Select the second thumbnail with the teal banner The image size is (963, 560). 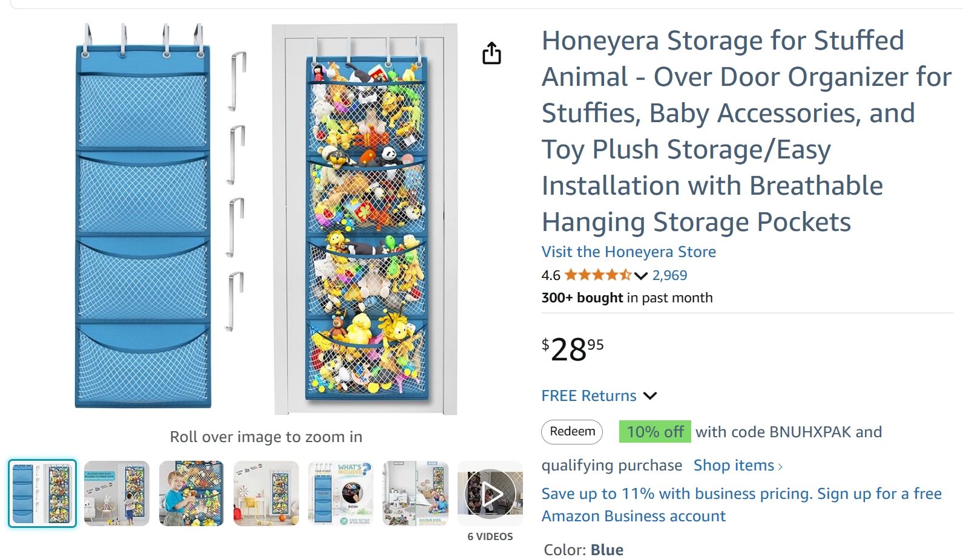coord(117,493)
